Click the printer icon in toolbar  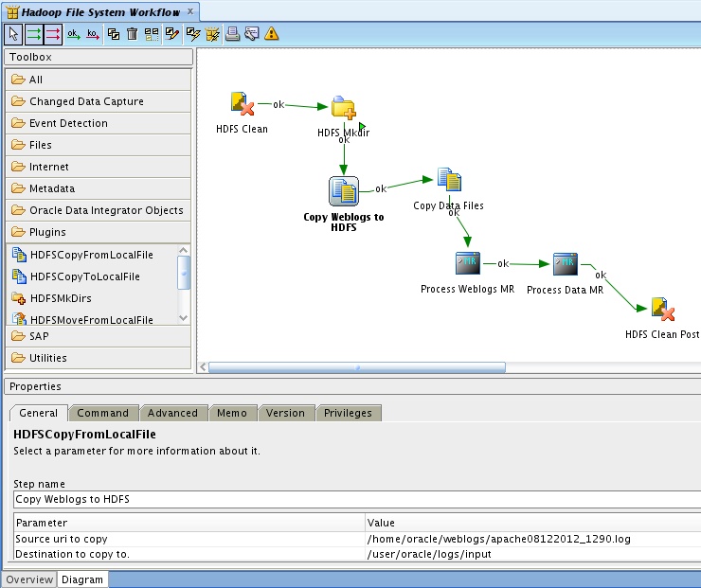pyautogui.click(x=232, y=34)
